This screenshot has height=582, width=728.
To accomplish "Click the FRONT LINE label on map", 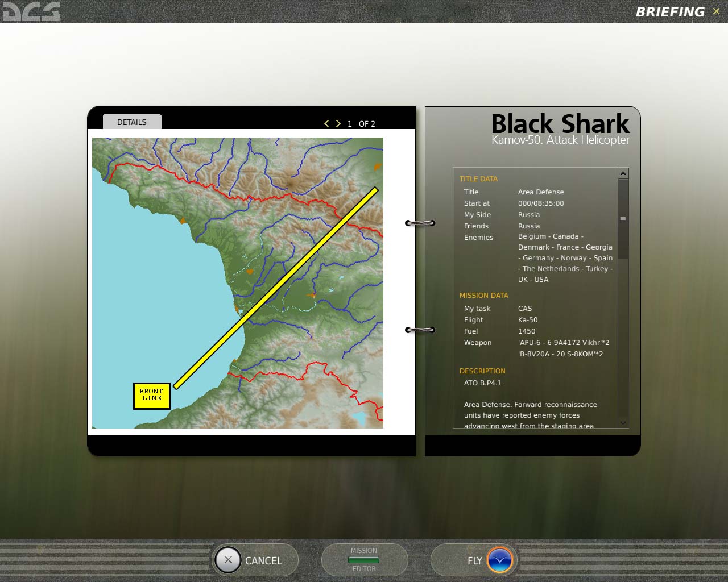I will [151, 395].
